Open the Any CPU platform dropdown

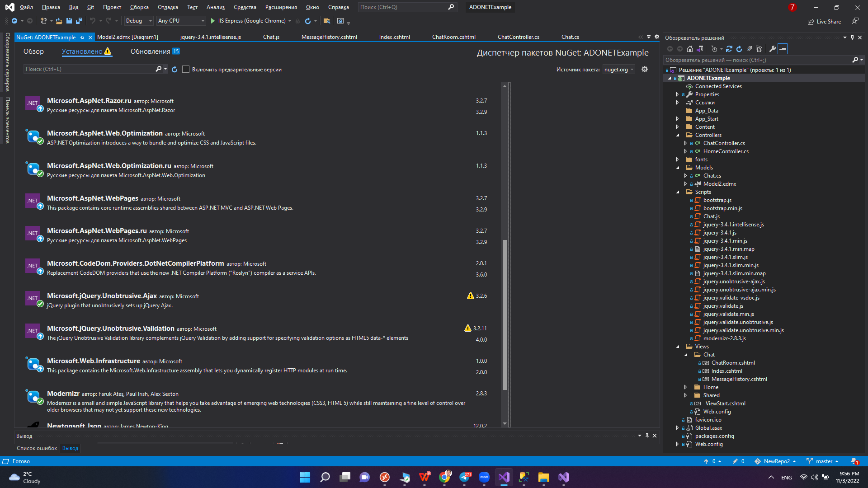(x=181, y=21)
